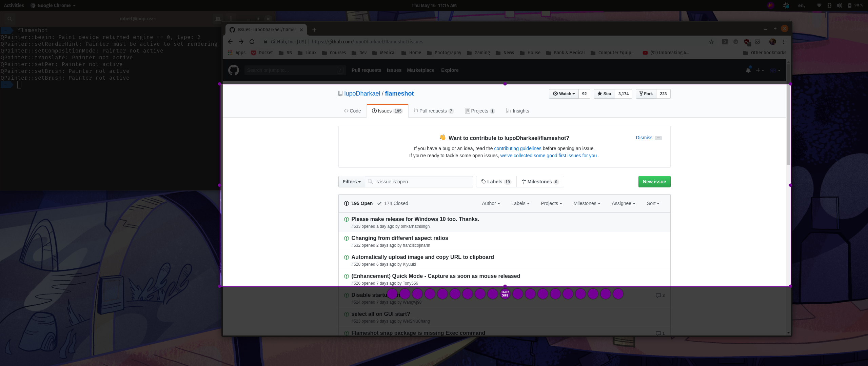This screenshot has height=366, width=868.
Task: Open the Chrome profile avatar
Action: tap(773, 42)
